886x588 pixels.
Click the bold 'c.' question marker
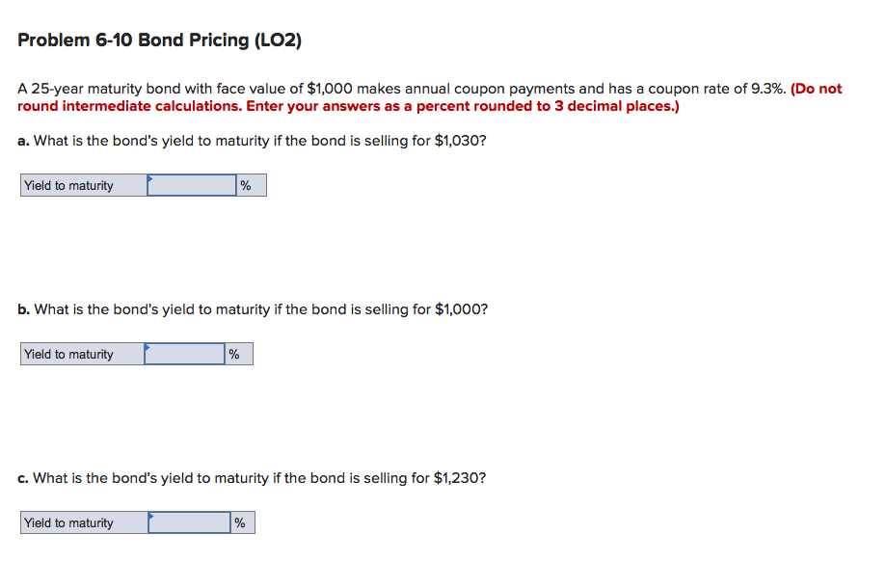tap(22, 478)
